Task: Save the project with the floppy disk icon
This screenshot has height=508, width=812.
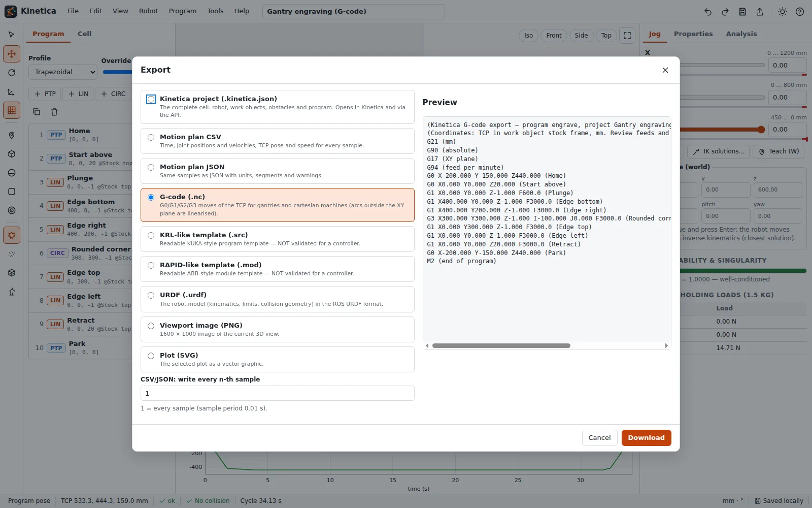Action: point(742,12)
